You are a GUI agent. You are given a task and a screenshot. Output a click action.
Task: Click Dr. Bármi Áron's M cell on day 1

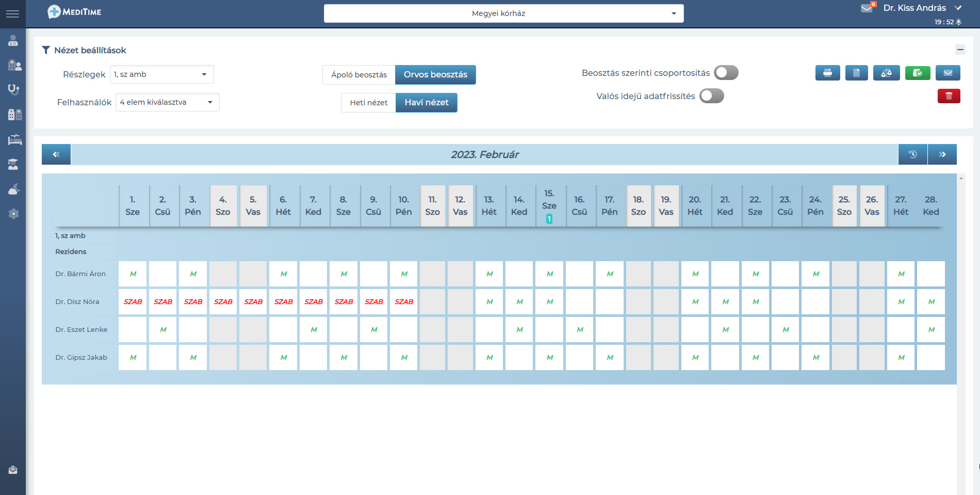click(133, 274)
